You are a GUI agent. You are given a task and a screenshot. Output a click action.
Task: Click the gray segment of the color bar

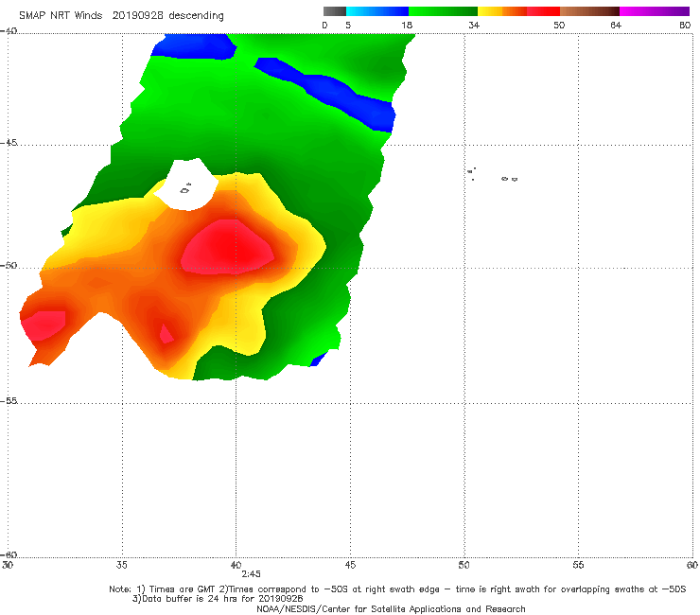[334, 11]
